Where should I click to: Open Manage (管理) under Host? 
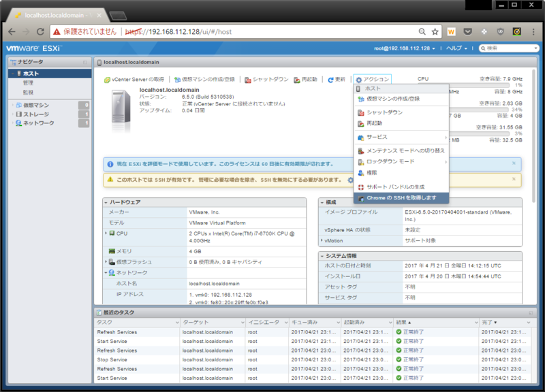[28, 83]
